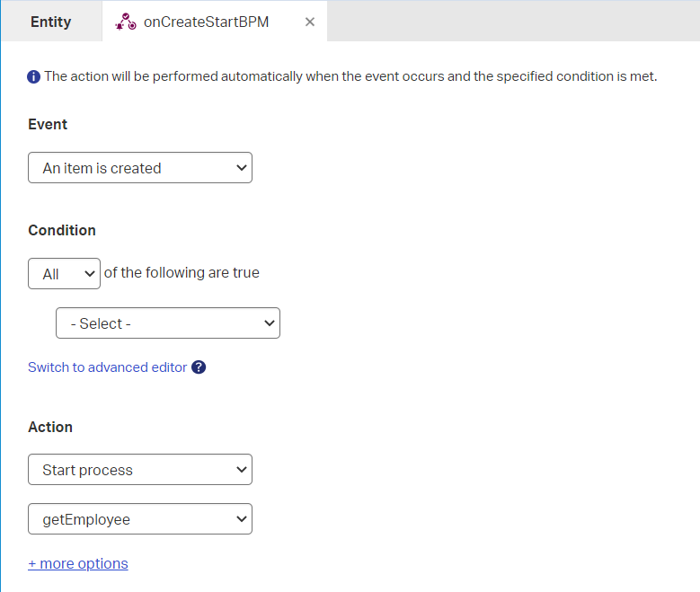Open the 'An item is created' event dropdown

139,168
